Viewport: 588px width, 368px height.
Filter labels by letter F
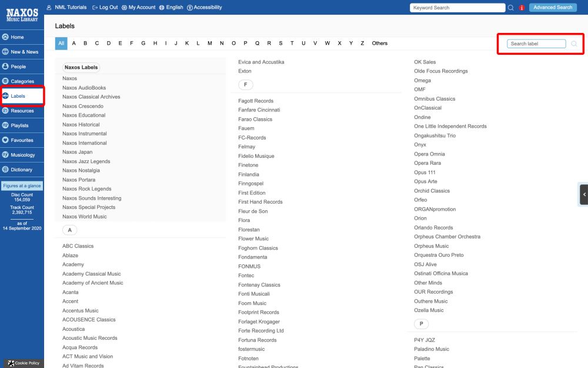click(132, 43)
